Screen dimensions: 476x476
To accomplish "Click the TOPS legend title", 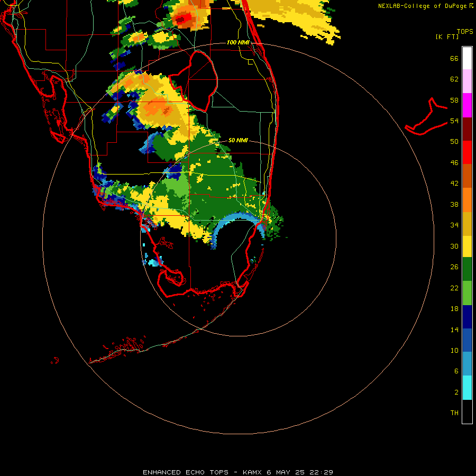I will [465, 31].
